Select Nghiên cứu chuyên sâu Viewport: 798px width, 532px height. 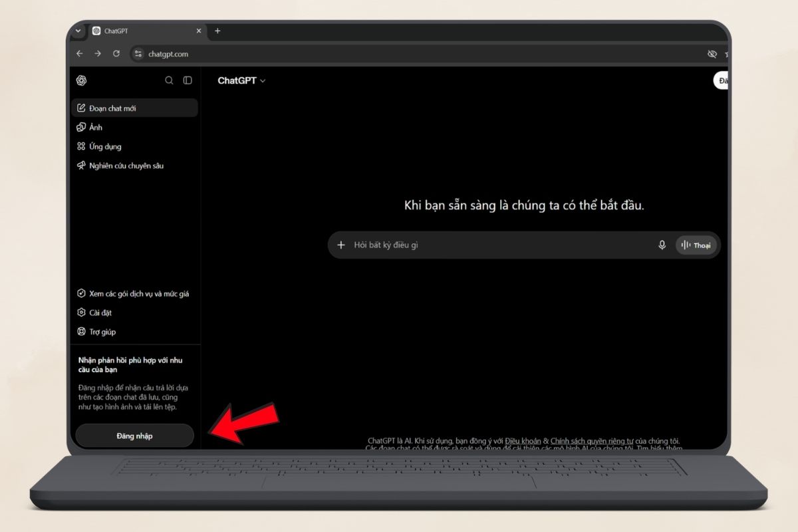click(x=134, y=166)
